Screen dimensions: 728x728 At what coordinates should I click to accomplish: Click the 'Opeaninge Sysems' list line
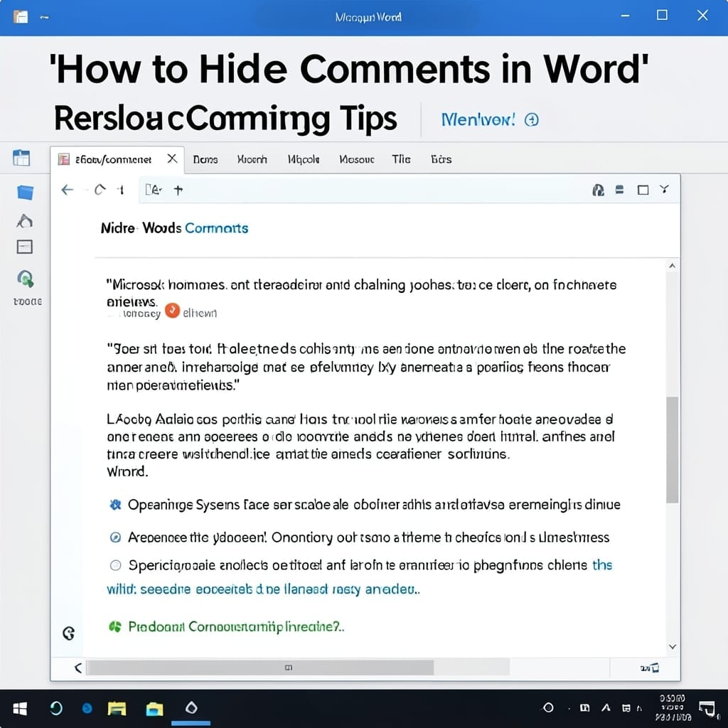tap(374, 505)
